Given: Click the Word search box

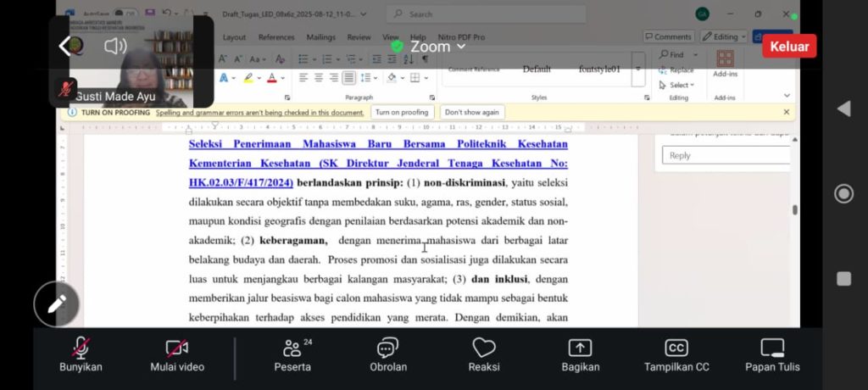Looking at the screenshot, I should (486, 14).
